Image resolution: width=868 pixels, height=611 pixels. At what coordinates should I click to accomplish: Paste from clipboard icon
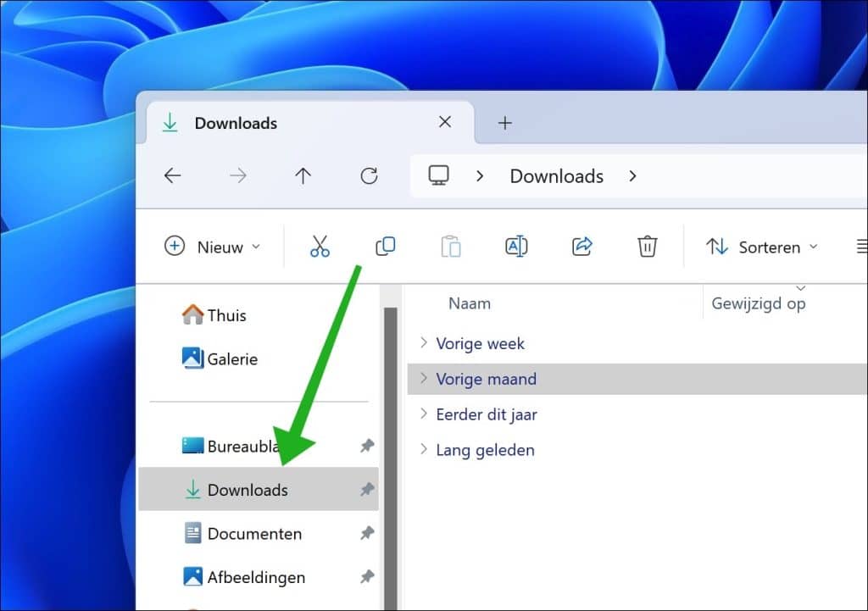click(x=451, y=247)
